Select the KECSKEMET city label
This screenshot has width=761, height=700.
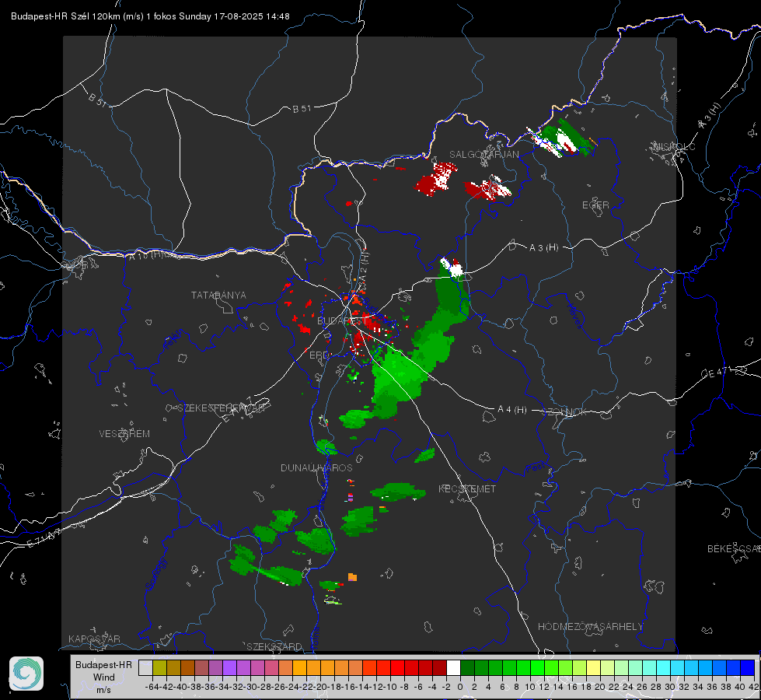coord(467,489)
